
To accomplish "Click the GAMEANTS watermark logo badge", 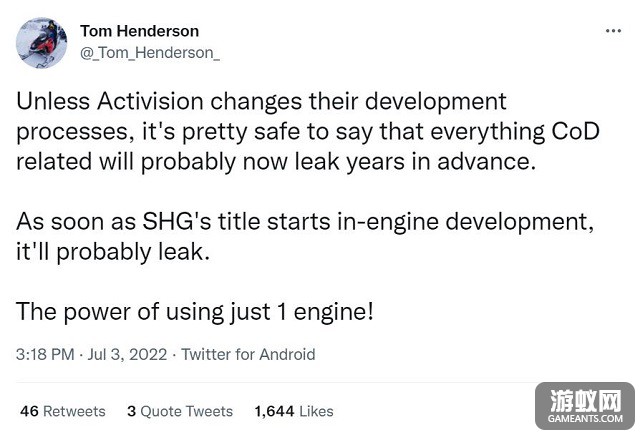I will 585,406.
